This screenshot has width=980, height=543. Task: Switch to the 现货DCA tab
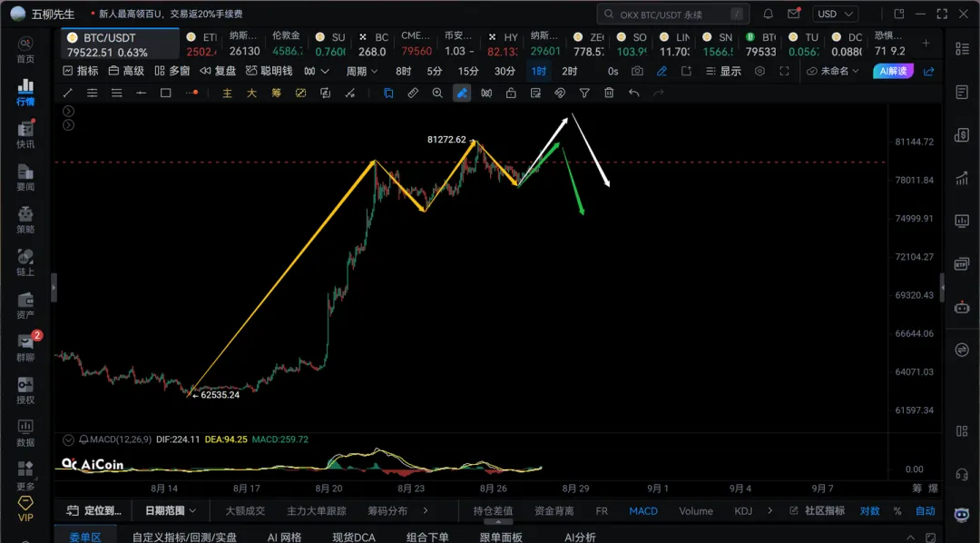(x=354, y=537)
